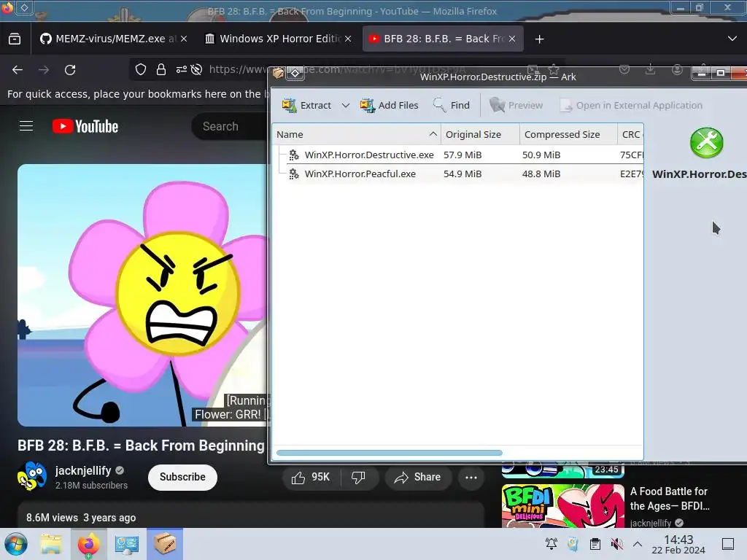Click Open in External Application

pos(631,105)
